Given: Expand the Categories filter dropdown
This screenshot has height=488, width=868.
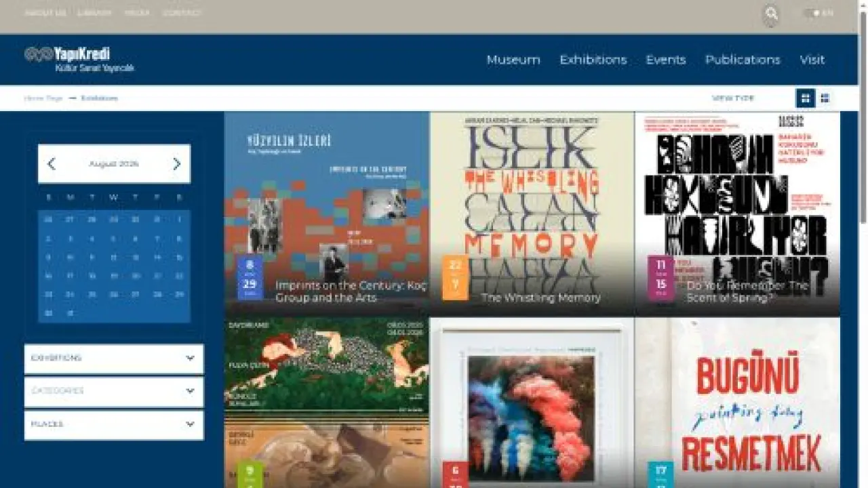Looking at the screenshot, I should pos(114,392).
